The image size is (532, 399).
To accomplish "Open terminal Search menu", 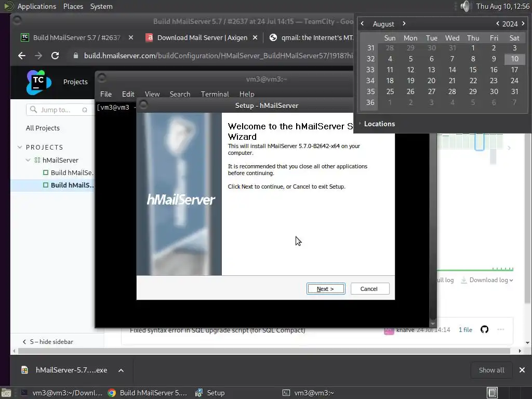I will 180,94.
